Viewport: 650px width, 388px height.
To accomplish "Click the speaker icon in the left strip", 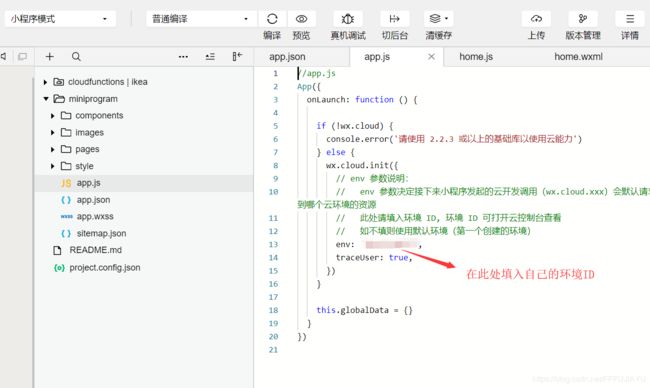I will (x=3, y=56).
